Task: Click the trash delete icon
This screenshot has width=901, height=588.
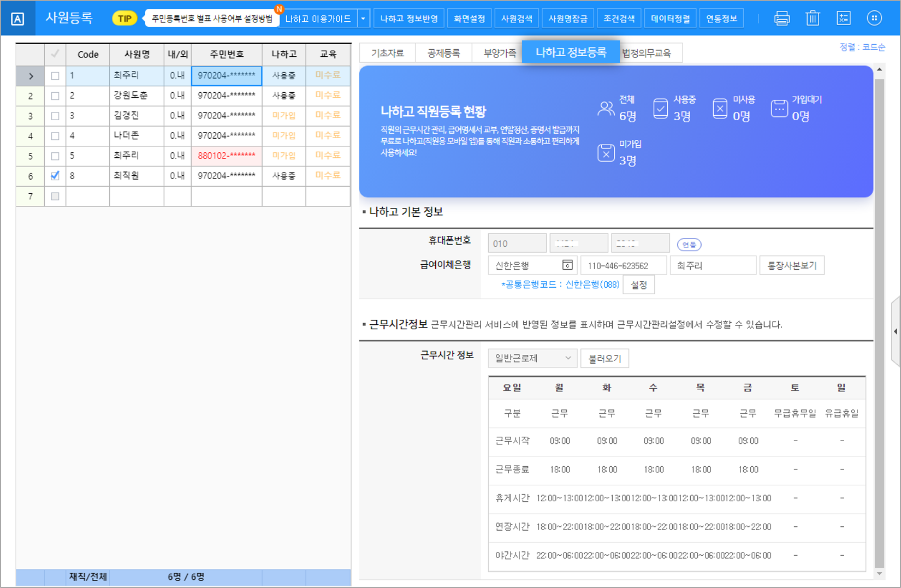Action: [x=813, y=19]
